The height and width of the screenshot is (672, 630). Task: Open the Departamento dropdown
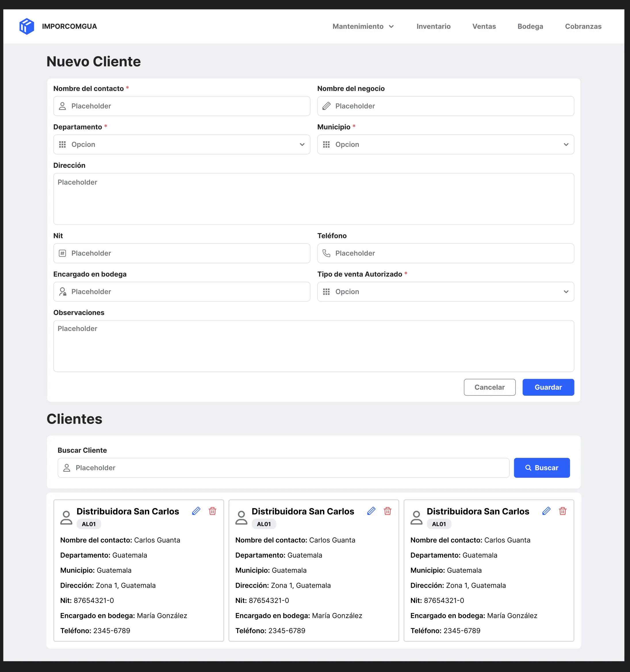click(182, 145)
